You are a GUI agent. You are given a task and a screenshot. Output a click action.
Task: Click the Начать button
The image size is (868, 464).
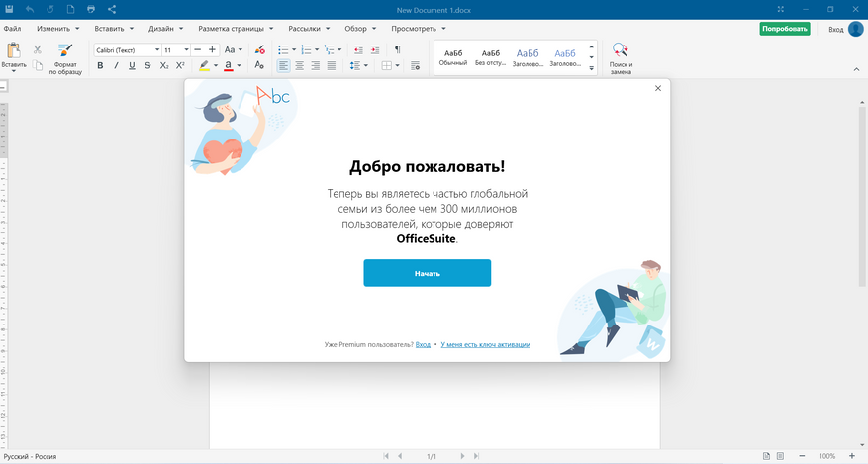[x=427, y=273]
